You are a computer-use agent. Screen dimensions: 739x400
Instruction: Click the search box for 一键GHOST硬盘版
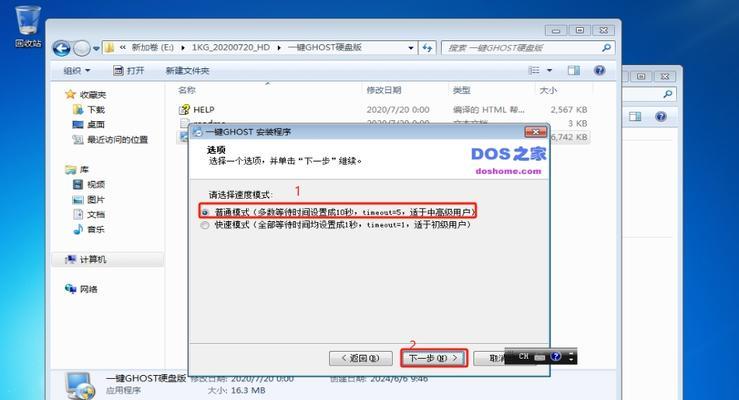tap(528, 48)
